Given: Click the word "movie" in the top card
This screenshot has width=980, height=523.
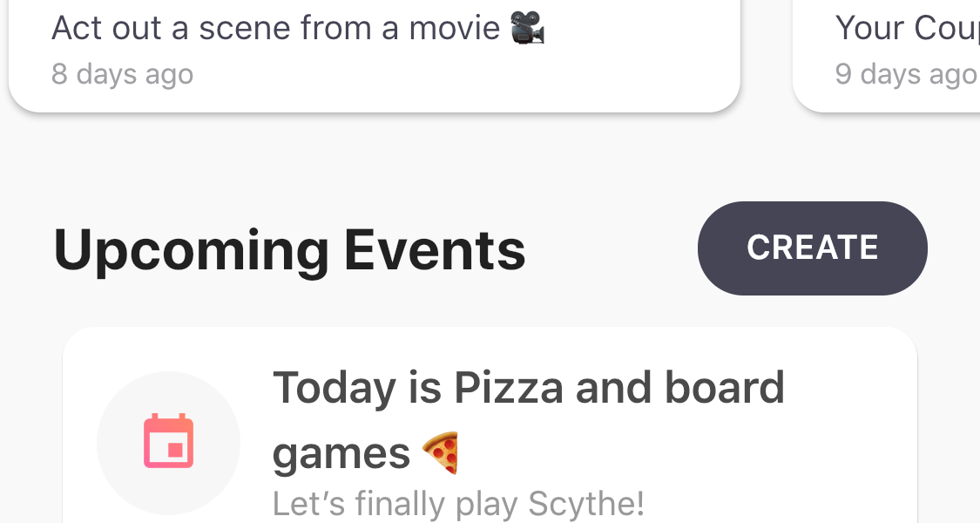Looking at the screenshot, I should pos(454,28).
